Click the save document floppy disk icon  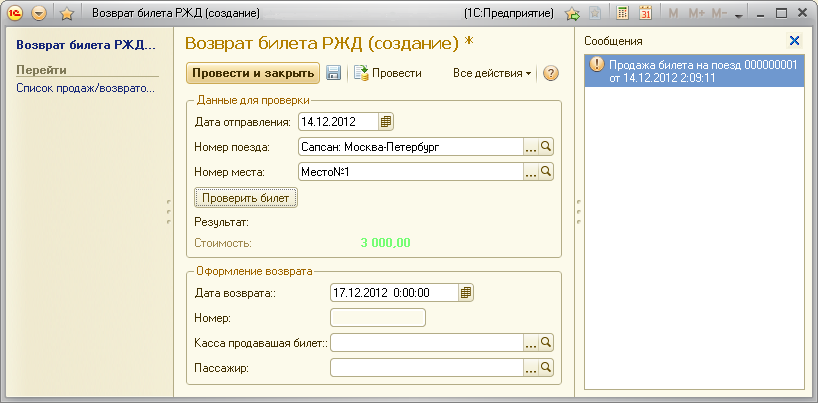pos(334,74)
